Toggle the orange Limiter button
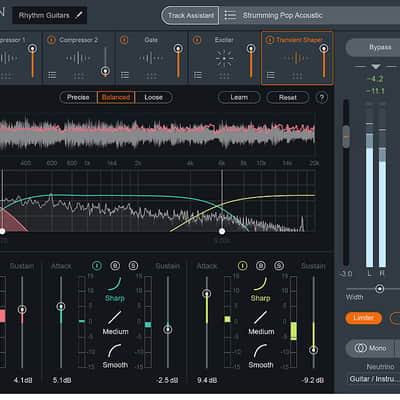 [363, 318]
